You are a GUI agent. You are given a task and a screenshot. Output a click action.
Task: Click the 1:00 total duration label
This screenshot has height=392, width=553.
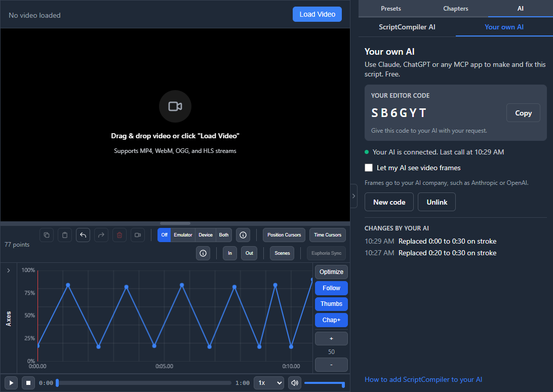click(243, 383)
